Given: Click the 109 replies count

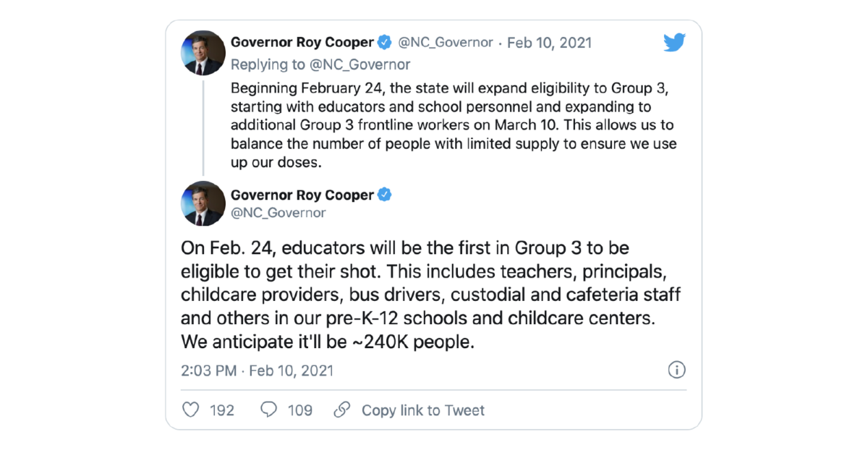Looking at the screenshot, I should pos(300,410).
